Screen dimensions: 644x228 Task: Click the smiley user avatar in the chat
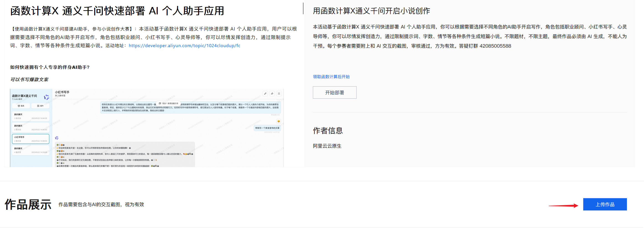coord(279,121)
